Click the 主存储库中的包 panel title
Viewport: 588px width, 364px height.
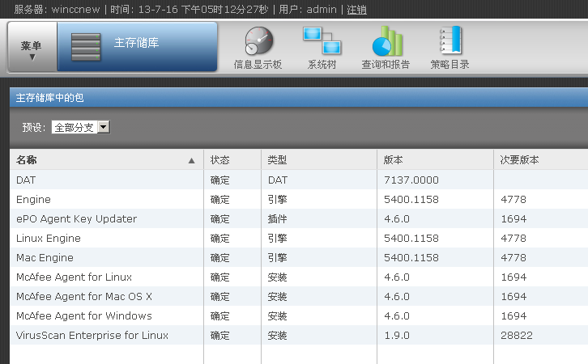tap(50, 98)
